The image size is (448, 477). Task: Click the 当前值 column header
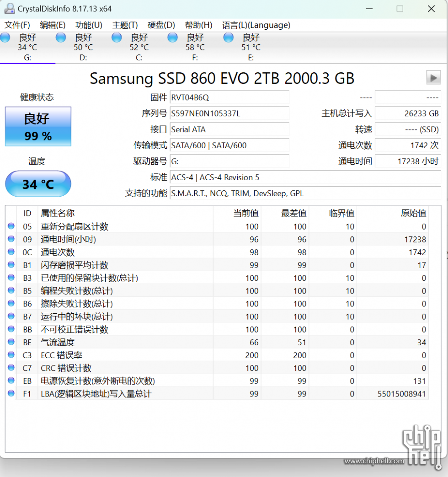pyautogui.click(x=237, y=213)
